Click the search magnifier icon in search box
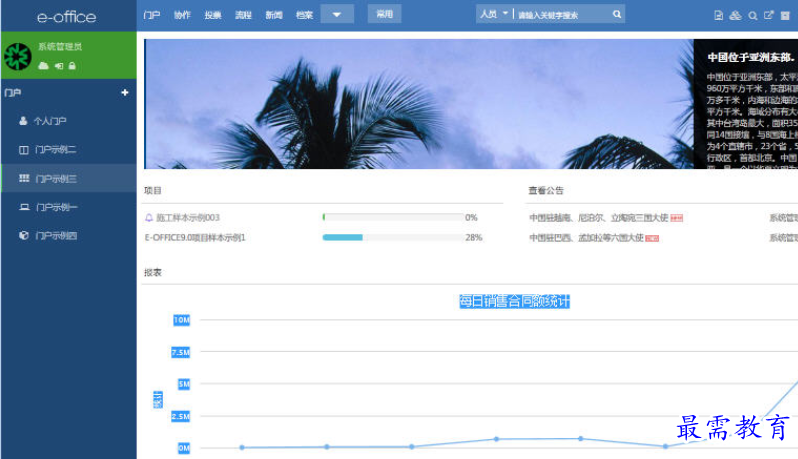This screenshot has height=459, width=798. pos(617,15)
